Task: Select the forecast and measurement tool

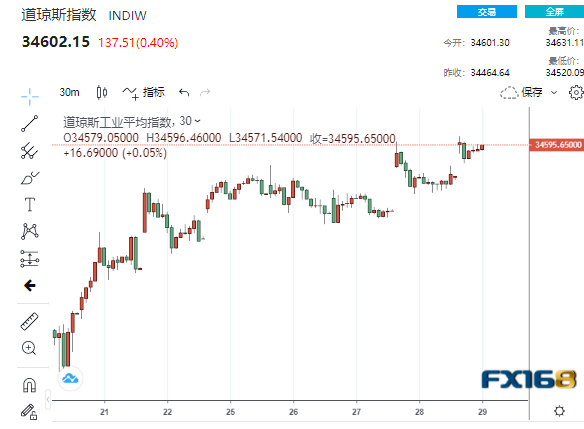Action: click(x=30, y=259)
